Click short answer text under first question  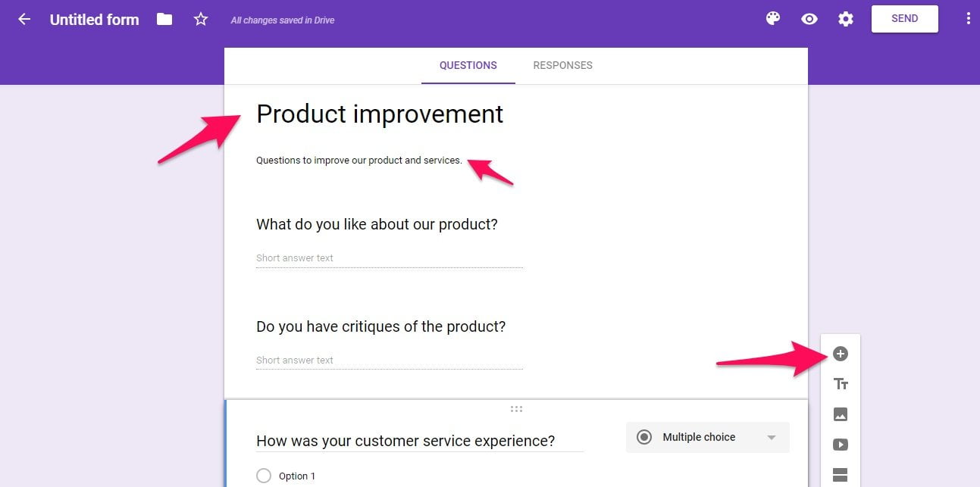(390, 258)
